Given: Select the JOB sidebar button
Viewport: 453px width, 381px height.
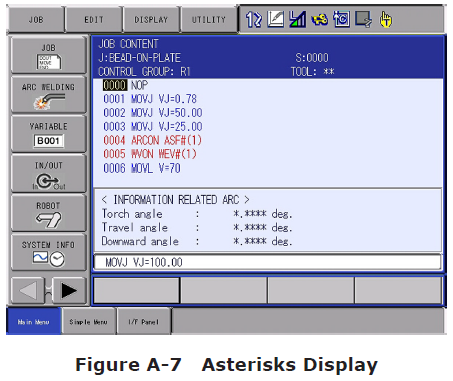Looking at the screenshot, I should (x=49, y=55).
